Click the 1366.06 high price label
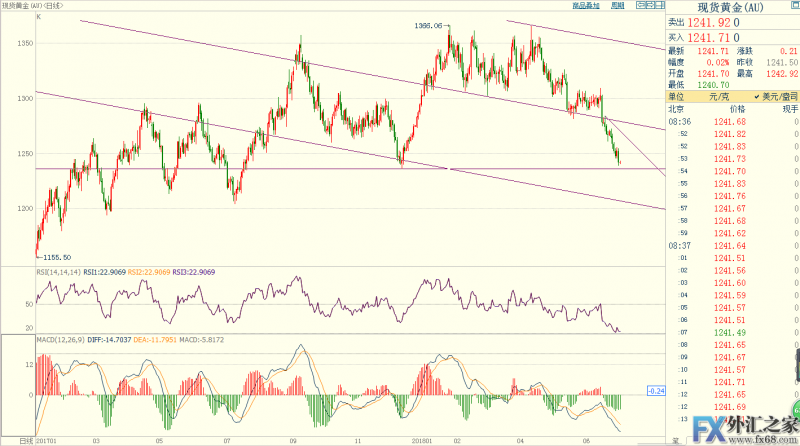 [428, 25]
